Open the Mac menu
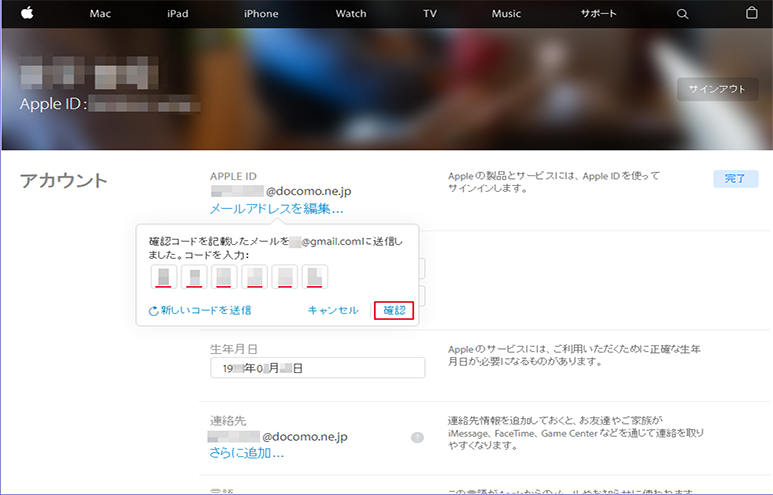The height and width of the screenshot is (495, 773). [x=100, y=14]
